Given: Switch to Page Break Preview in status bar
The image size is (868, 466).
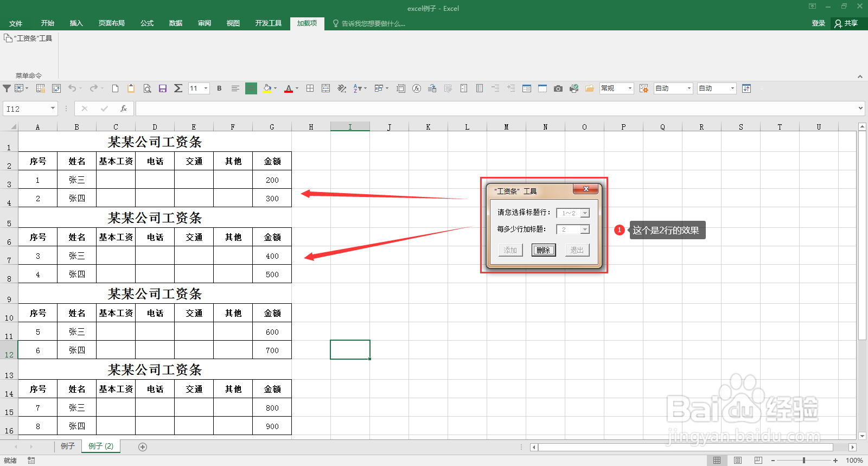Looking at the screenshot, I should coord(758,461).
